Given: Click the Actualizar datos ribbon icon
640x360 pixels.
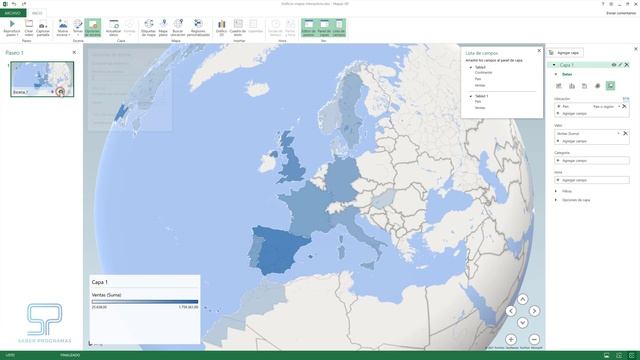Looking at the screenshot, I should coord(113,28).
